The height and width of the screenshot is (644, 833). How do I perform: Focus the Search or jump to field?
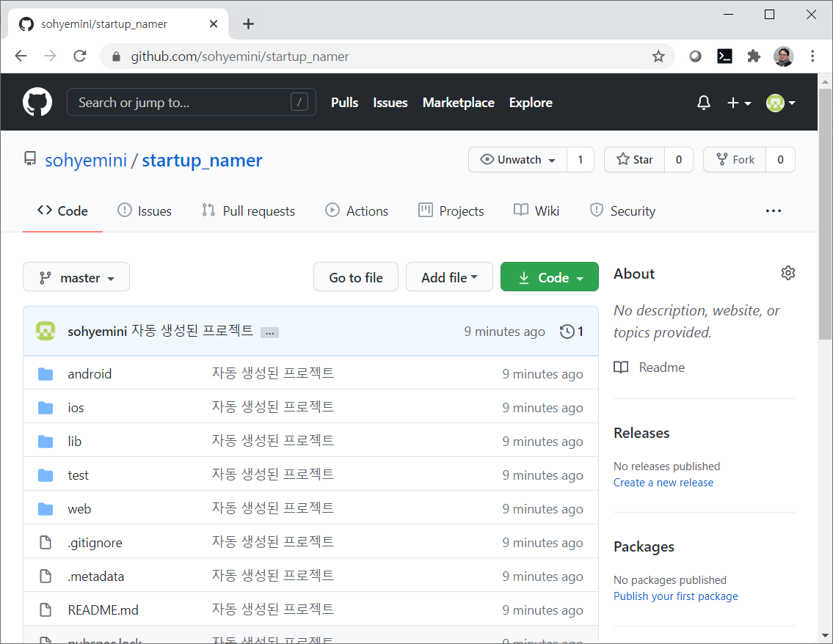(192, 102)
